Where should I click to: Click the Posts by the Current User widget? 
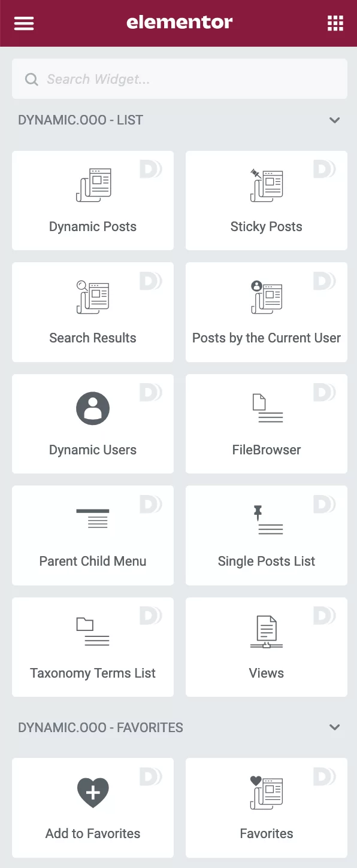(x=266, y=312)
